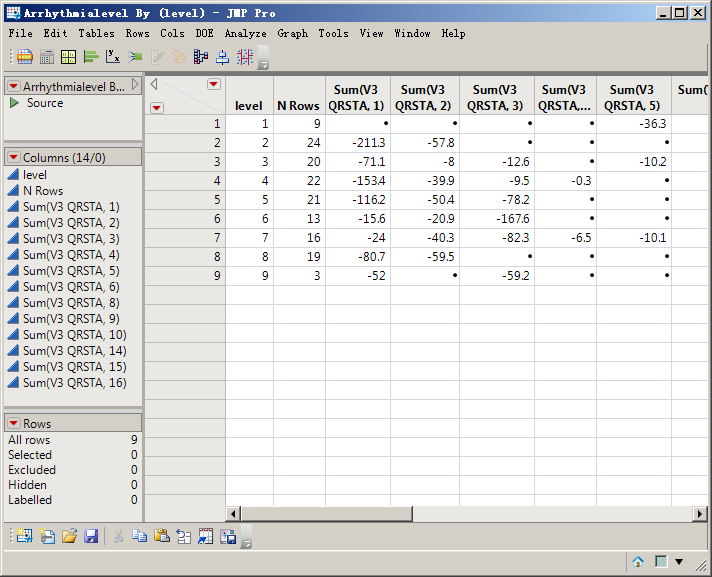Click the home window icon in the status bar
This screenshot has width=712, height=577.
click(x=638, y=562)
